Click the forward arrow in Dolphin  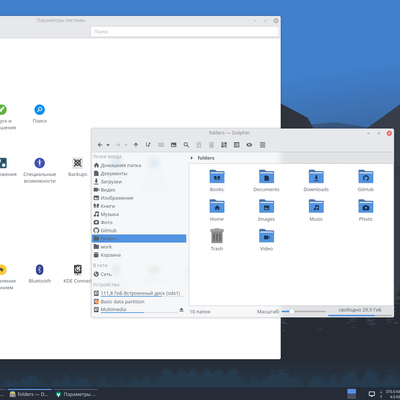[x=118, y=145]
